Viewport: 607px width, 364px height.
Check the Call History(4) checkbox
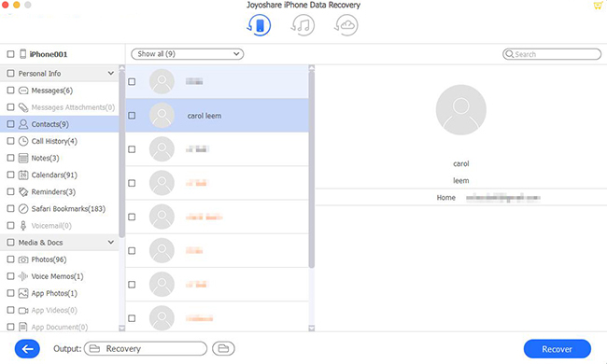[11, 141]
